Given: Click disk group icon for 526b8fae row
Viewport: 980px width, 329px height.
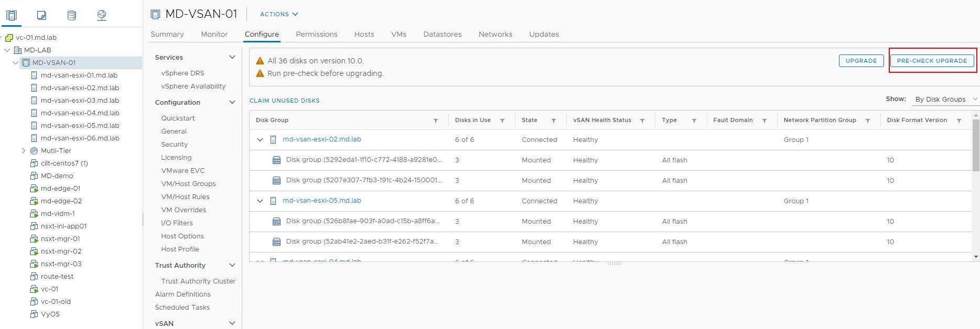Looking at the screenshot, I should [x=277, y=222].
